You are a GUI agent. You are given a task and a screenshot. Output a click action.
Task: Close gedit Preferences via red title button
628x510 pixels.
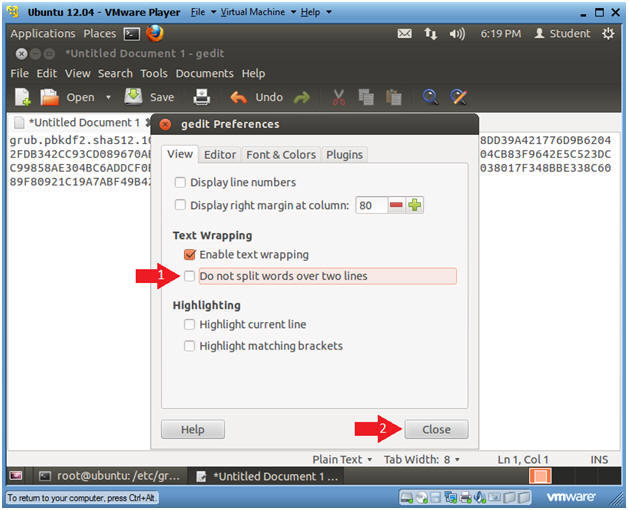coord(165,125)
